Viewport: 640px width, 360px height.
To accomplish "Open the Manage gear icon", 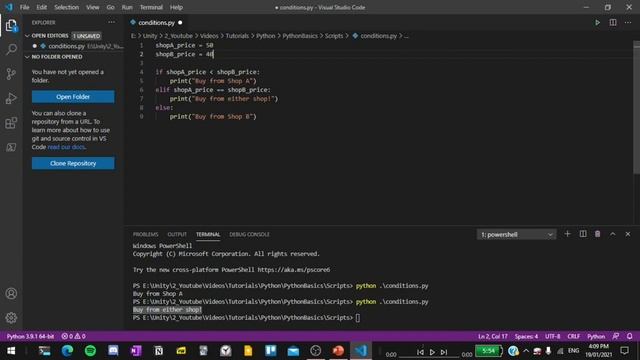I will click(x=11, y=318).
